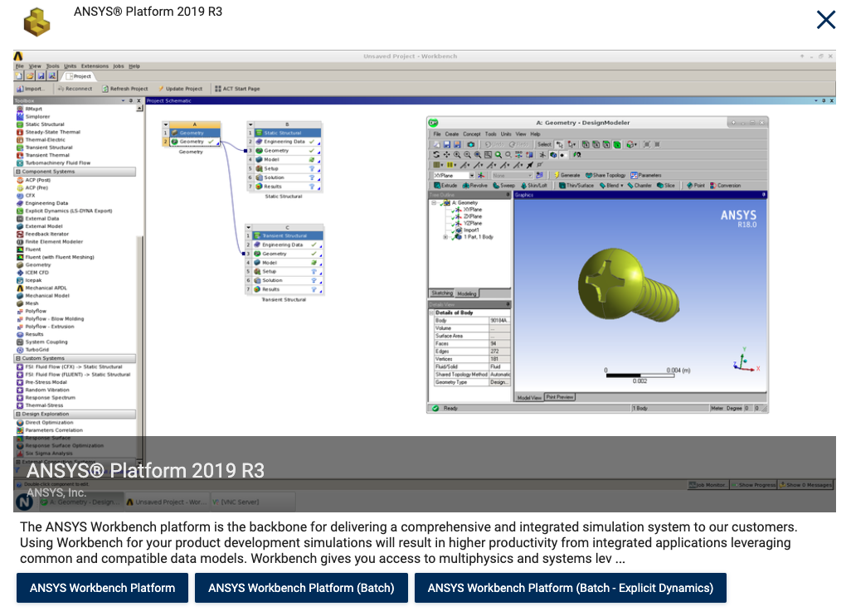
Task: Switch to the Print Preview tab
Action: click(x=560, y=397)
